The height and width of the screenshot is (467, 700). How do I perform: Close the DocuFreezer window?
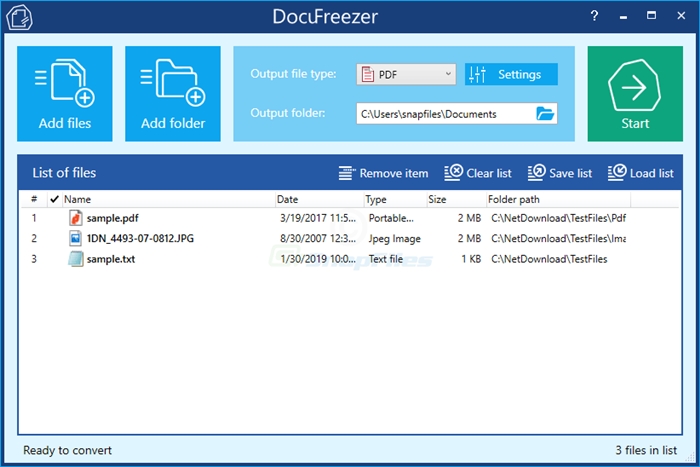tap(681, 16)
